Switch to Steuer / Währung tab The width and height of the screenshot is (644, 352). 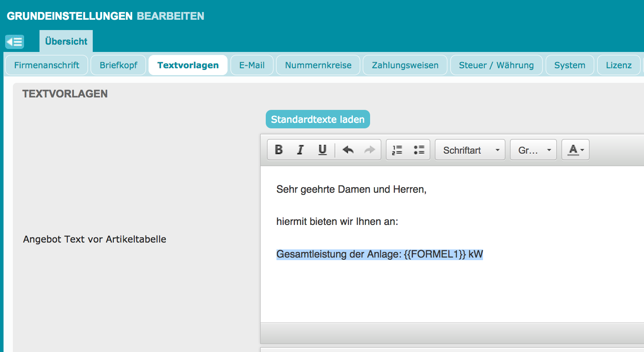point(496,65)
